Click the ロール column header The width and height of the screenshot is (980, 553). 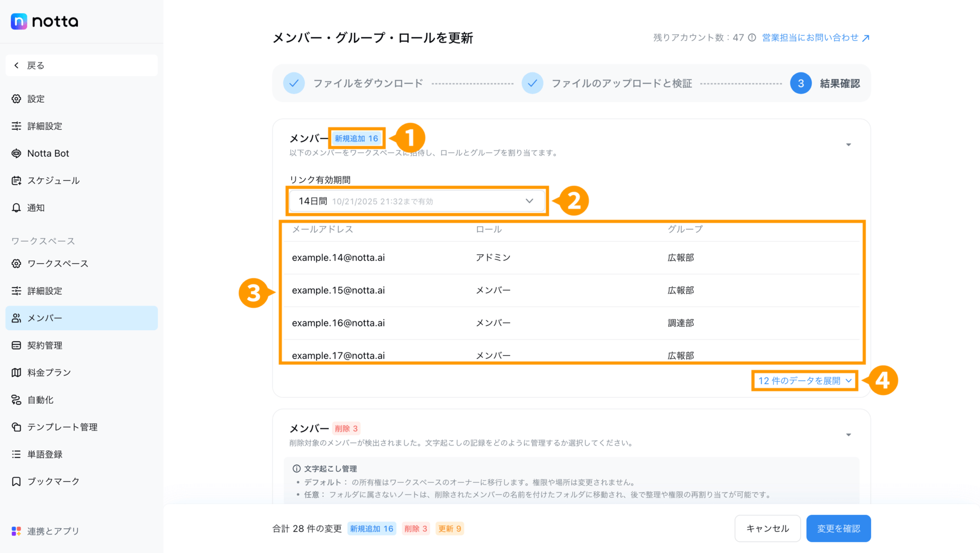489,229
